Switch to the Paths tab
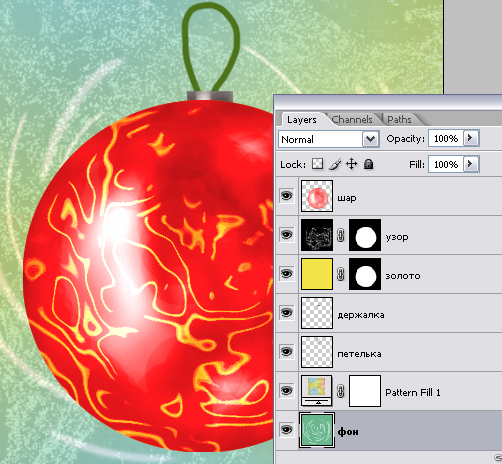The width and height of the screenshot is (502, 464). (399, 119)
